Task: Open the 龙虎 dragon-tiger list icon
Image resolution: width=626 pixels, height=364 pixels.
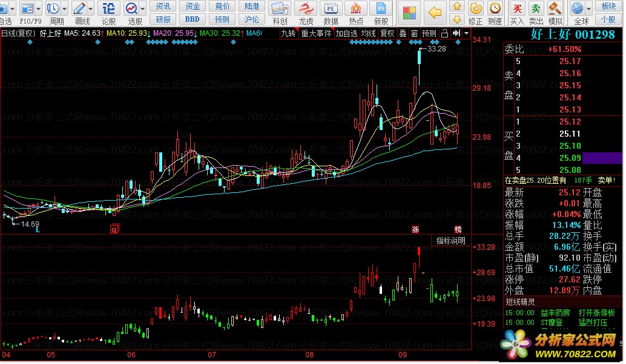Action: [x=306, y=9]
